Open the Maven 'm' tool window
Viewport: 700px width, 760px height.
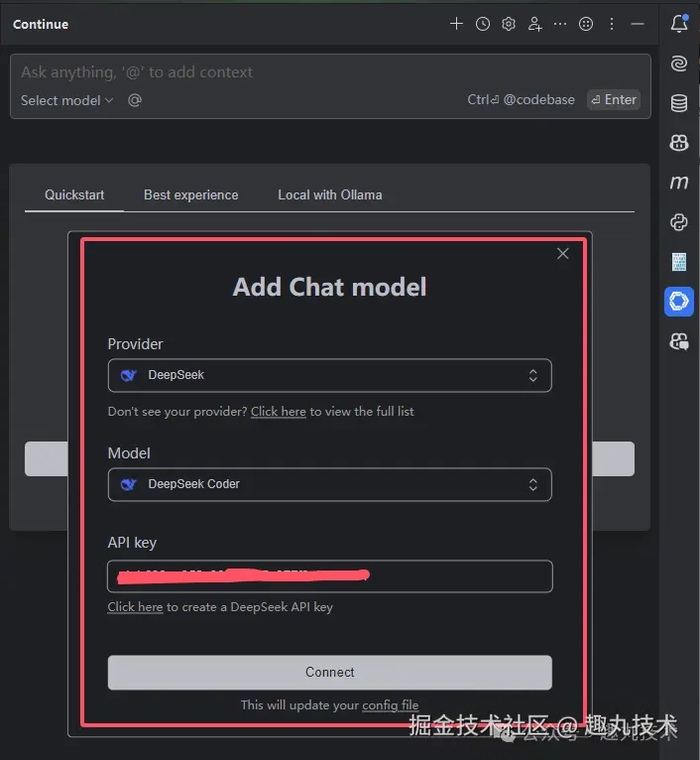coord(679,183)
